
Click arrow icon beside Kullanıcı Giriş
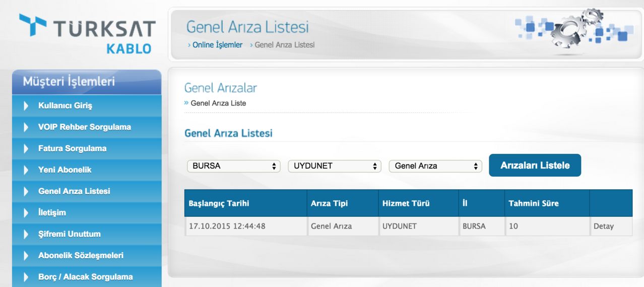[26, 106]
